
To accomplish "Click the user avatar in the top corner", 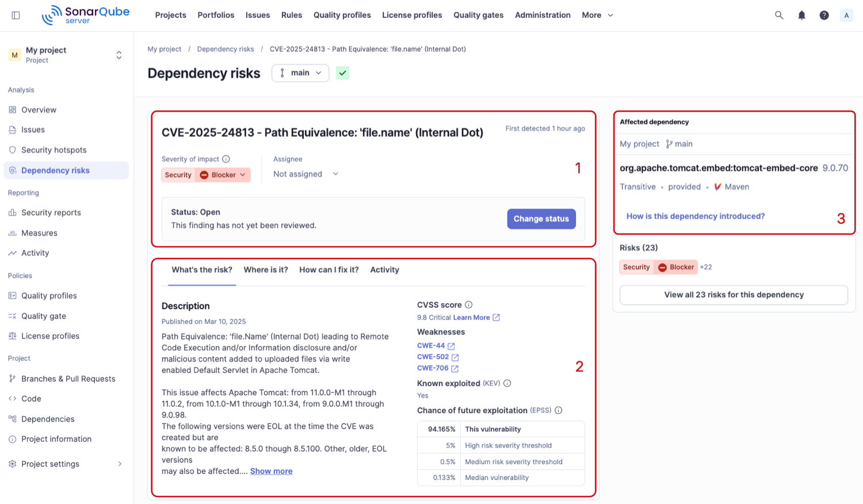I will pyautogui.click(x=846, y=15).
